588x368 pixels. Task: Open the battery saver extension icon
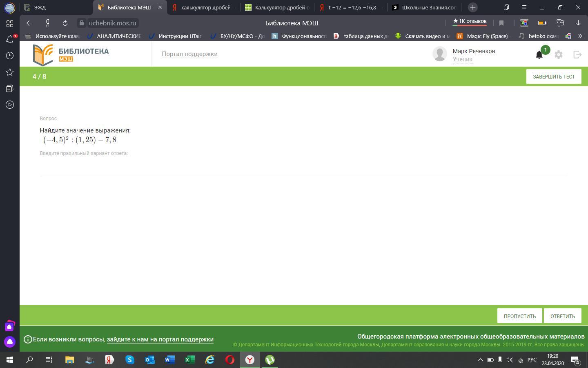coord(542,23)
